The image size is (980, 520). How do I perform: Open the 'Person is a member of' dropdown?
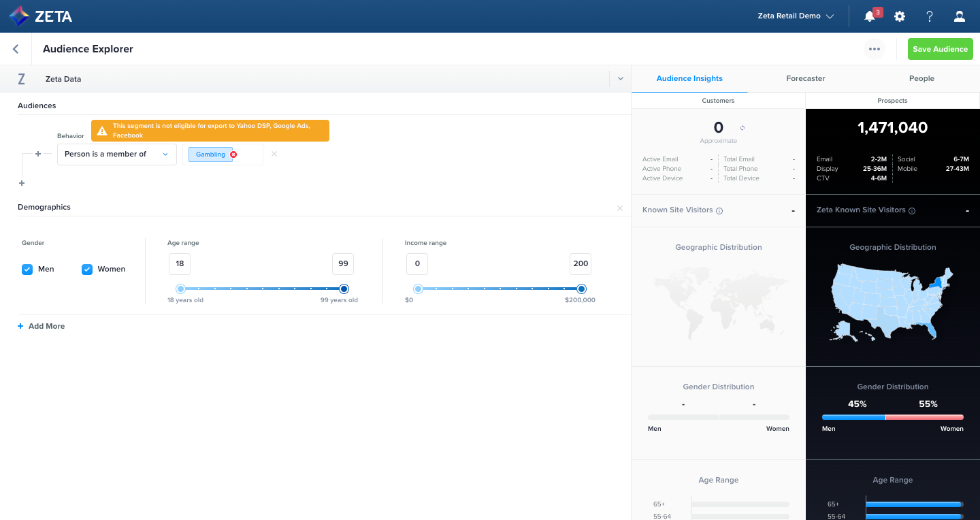[x=116, y=154]
